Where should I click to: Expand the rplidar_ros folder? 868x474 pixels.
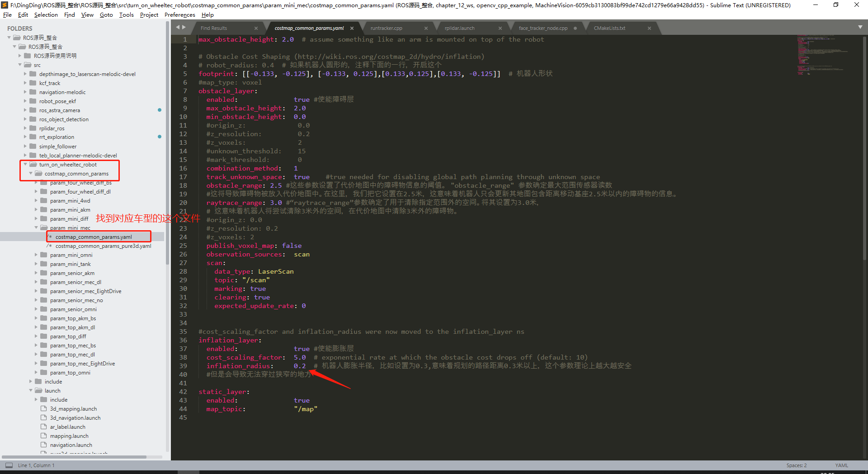[x=25, y=128]
